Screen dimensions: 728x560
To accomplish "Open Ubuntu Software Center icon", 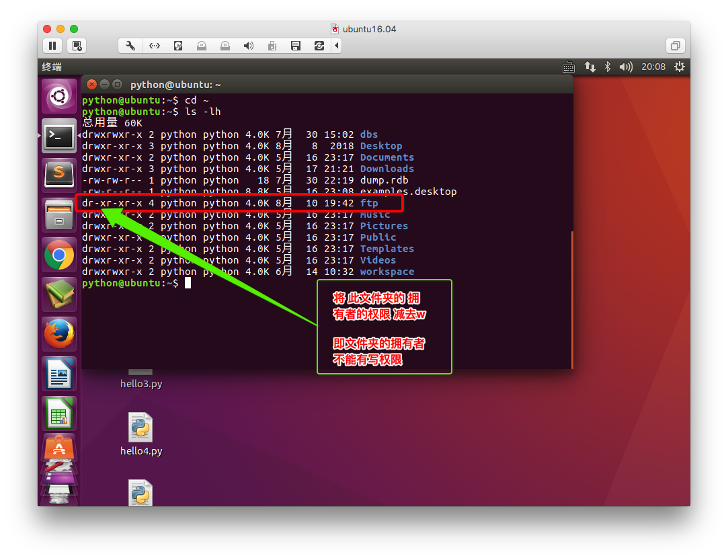I will [x=59, y=447].
